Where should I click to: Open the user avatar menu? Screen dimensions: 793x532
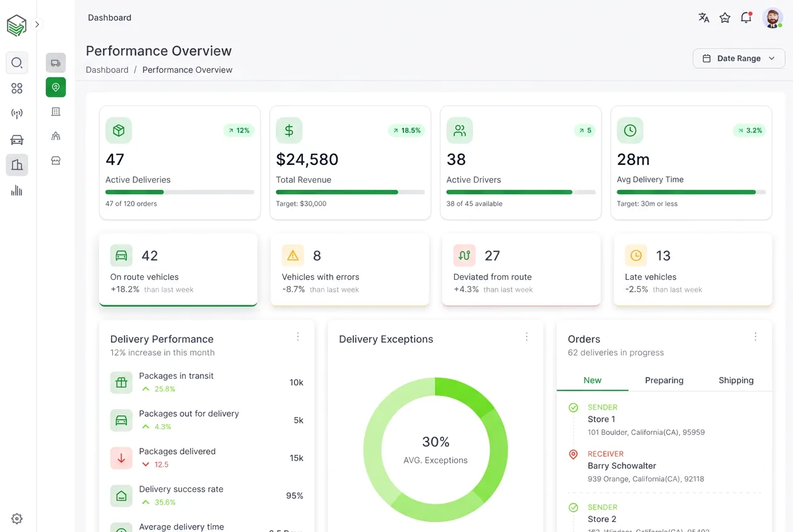point(772,18)
